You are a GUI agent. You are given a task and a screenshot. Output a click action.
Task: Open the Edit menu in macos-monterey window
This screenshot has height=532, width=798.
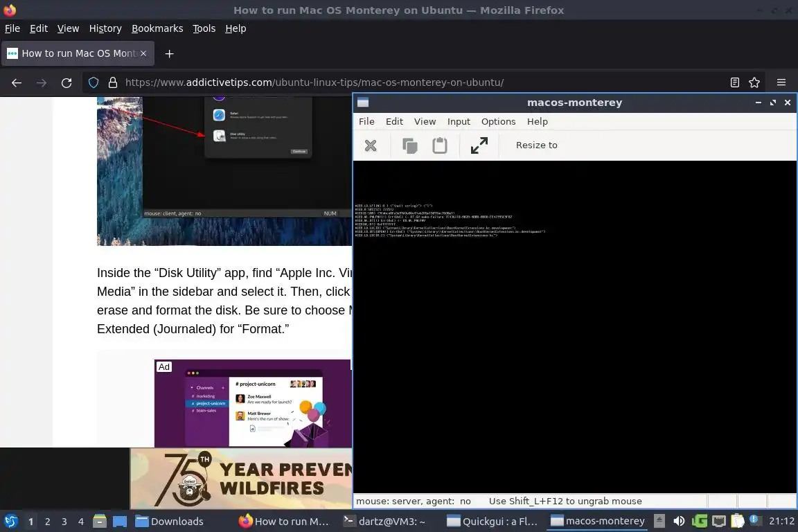(x=394, y=122)
